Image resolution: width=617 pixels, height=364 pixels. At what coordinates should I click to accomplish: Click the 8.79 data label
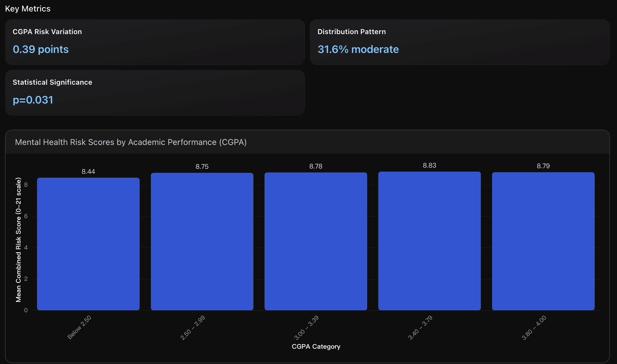coord(543,166)
